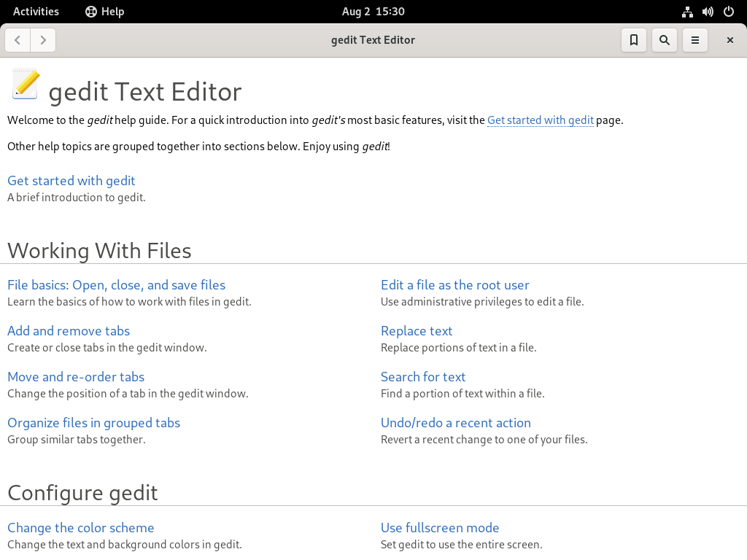This screenshot has height=560, width=747.
Task: Open the network status icon in top bar
Action: coord(687,12)
